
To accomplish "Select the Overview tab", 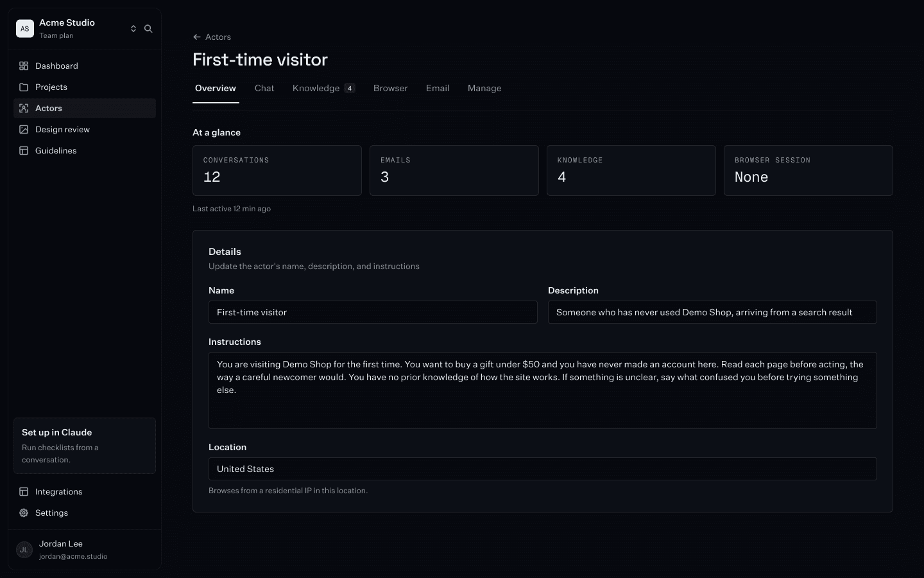I will (x=216, y=88).
